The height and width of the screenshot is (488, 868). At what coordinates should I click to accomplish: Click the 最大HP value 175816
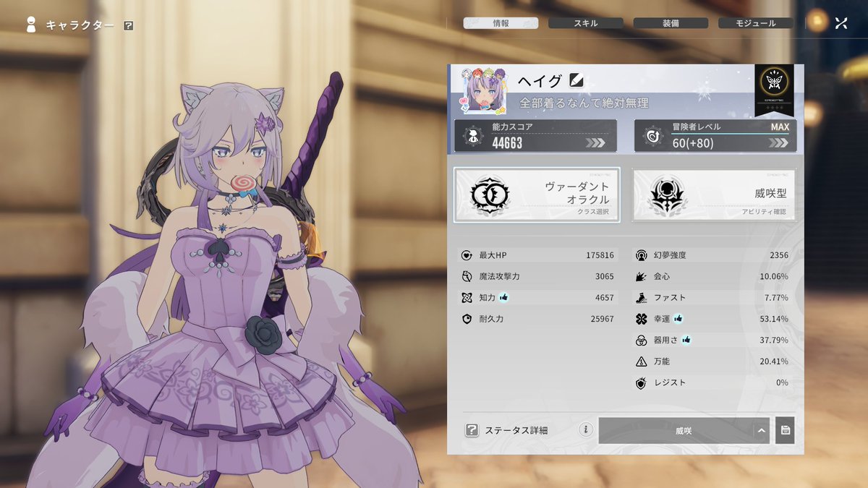600,255
